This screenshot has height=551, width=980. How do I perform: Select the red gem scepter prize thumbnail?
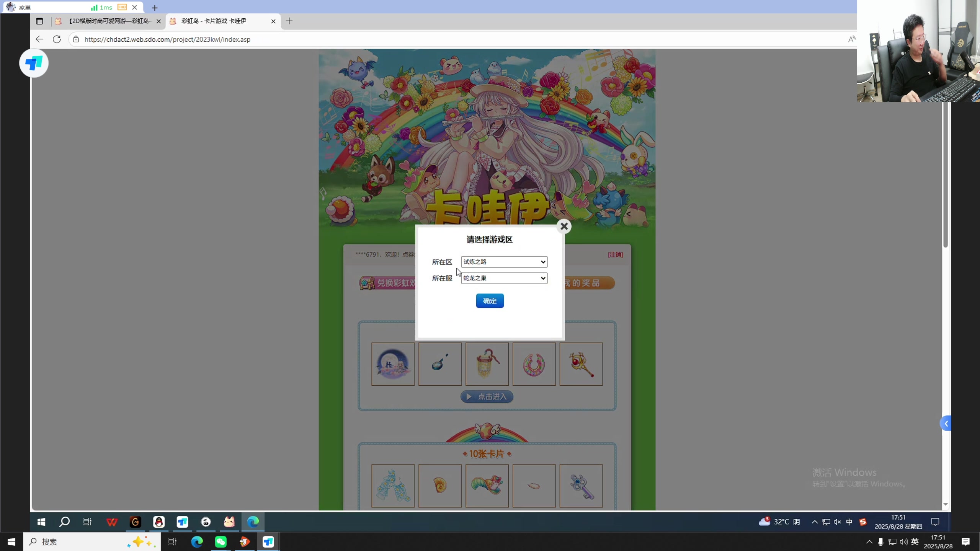point(581,364)
